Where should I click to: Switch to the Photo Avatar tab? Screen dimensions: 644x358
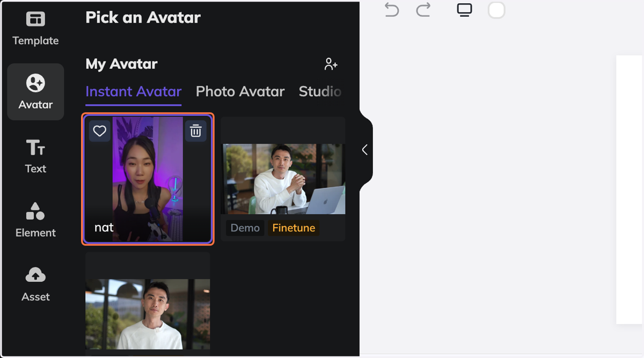[240, 92]
